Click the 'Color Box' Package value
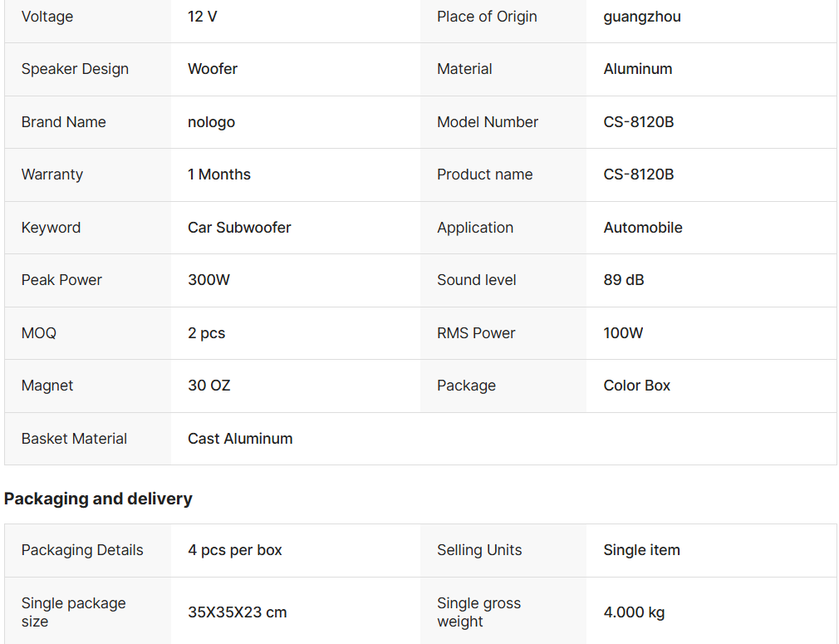The height and width of the screenshot is (644, 839). 637,386
